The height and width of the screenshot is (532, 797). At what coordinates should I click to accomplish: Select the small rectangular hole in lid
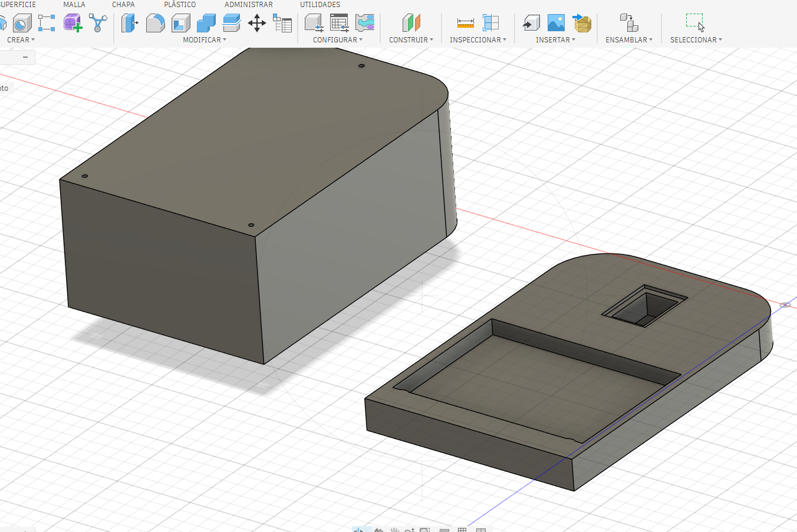click(644, 306)
